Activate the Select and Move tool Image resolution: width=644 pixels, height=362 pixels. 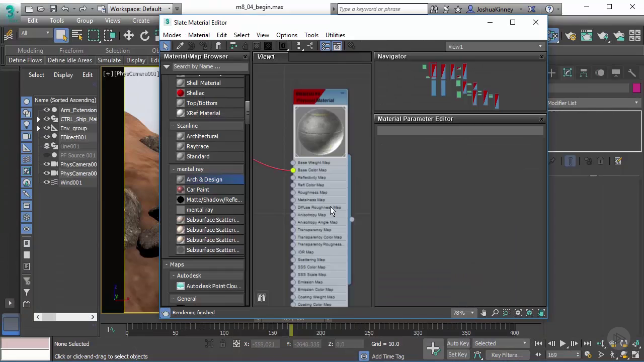129,35
